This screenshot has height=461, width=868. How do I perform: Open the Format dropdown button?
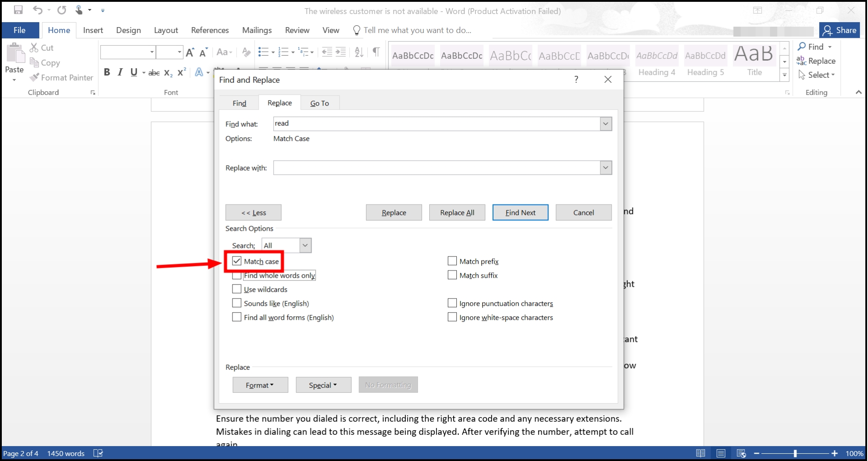[260, 385]
